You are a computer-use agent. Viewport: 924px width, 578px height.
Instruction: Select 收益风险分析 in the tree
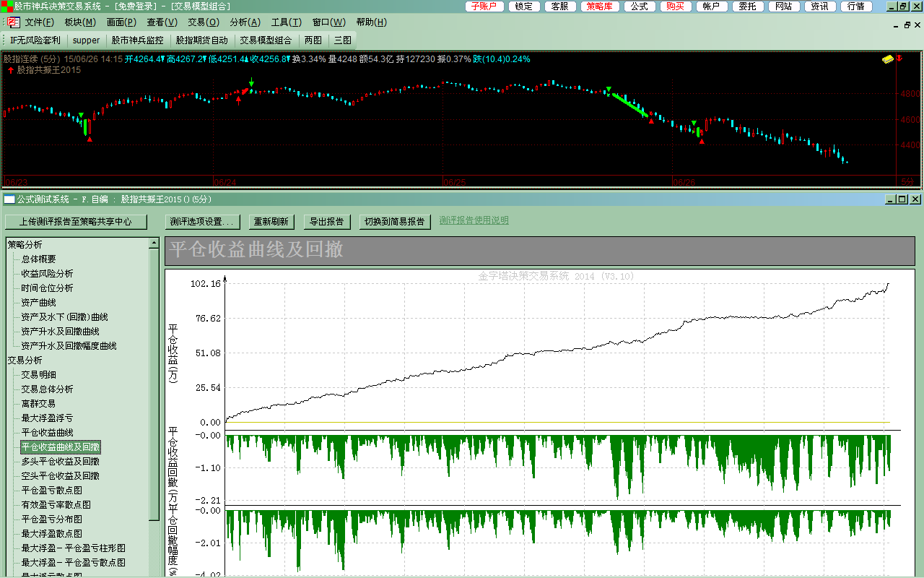(x=48, y=274)
